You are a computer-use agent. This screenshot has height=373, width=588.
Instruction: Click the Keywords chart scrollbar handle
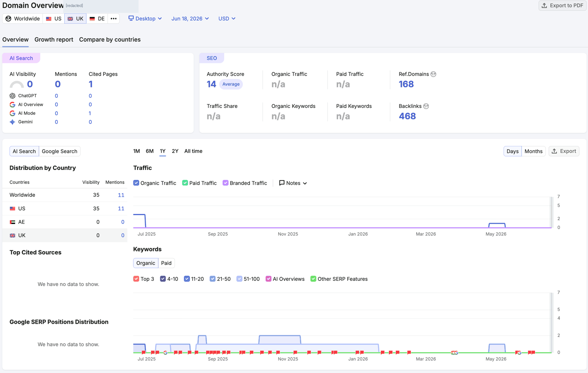click(x=551, y=323)
